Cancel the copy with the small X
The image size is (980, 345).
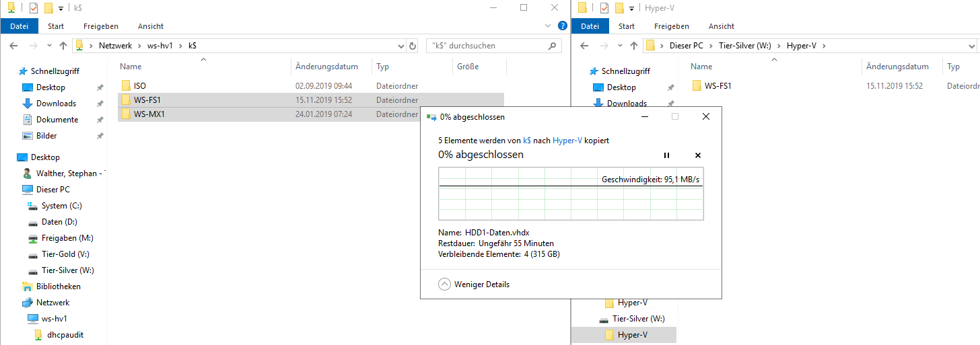698,155
